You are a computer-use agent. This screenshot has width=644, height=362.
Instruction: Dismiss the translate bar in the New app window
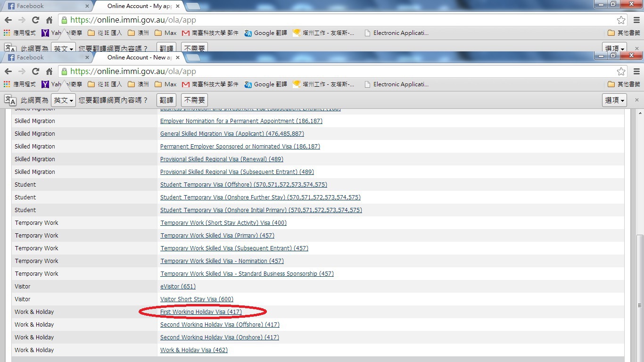(x=637, y=100)
